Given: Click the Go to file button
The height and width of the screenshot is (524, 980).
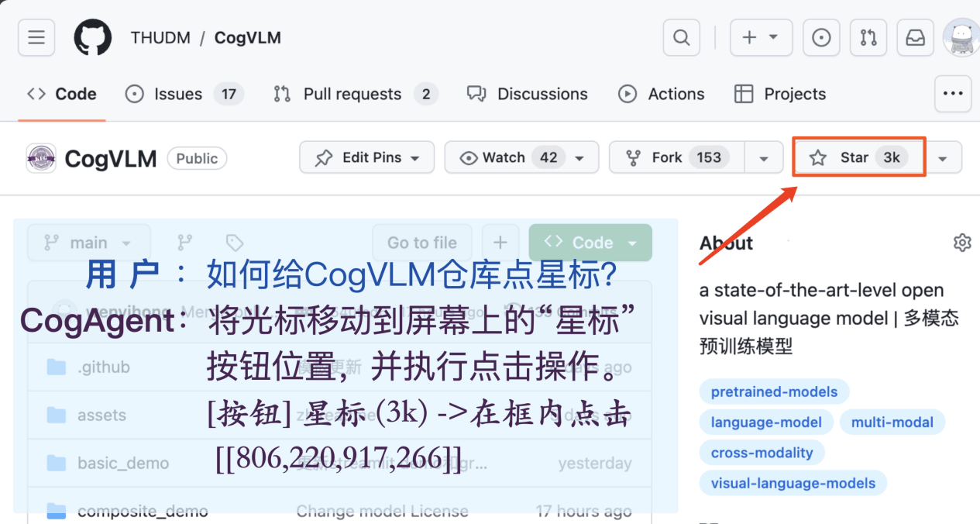Looking at the screenshot, I should [x=421, y=243].
